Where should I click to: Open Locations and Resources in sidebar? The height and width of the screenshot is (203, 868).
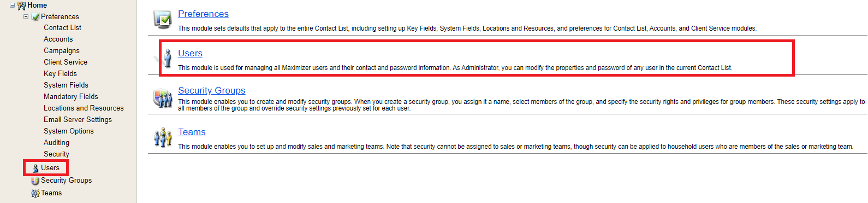point(84,108)
